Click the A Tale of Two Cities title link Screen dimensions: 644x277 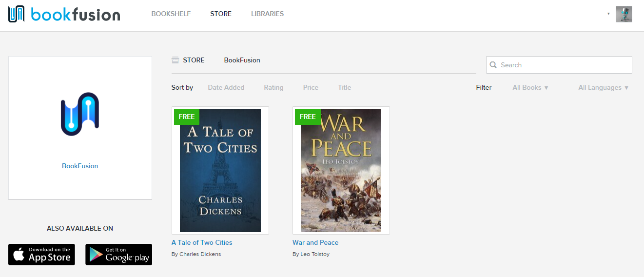[x=202, y=242]
